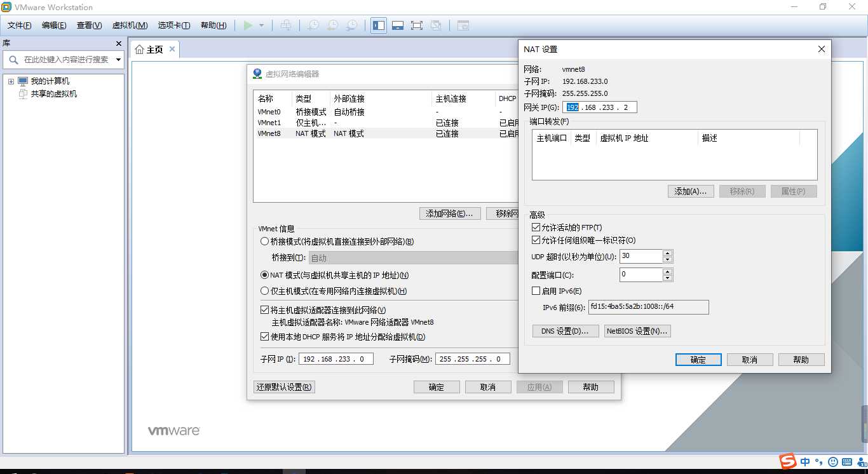Open the smiley emoji icon in Sogou bar
The height and width of the screenshot is (474, 868).
833,462
